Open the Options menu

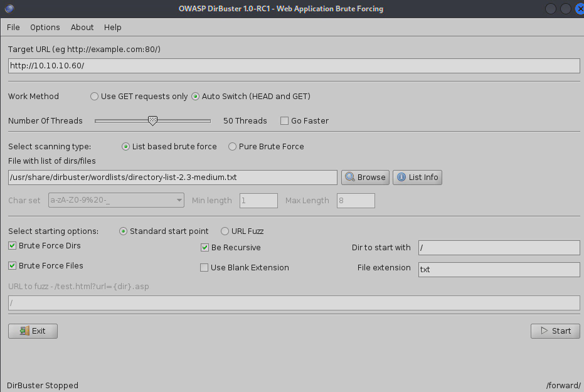click(x=45, y=28)
